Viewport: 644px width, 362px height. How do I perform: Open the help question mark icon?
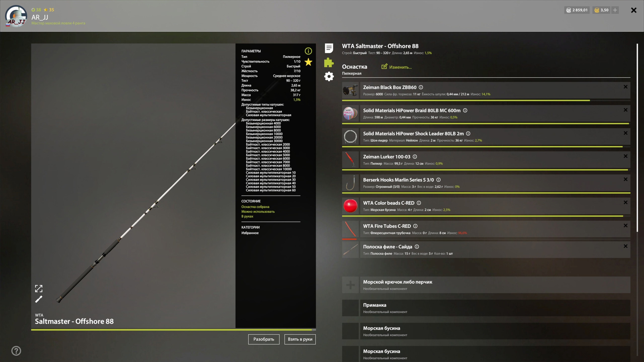coord(16,351)
